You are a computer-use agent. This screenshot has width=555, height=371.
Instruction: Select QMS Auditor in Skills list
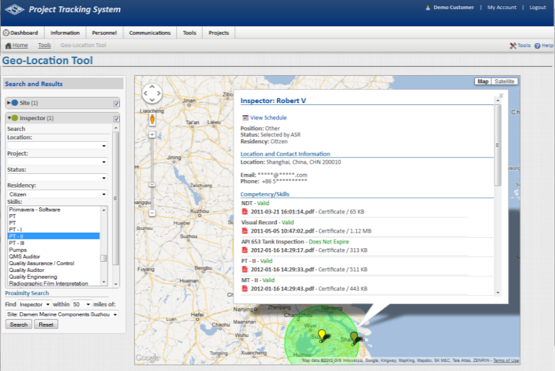coord(54,256)
